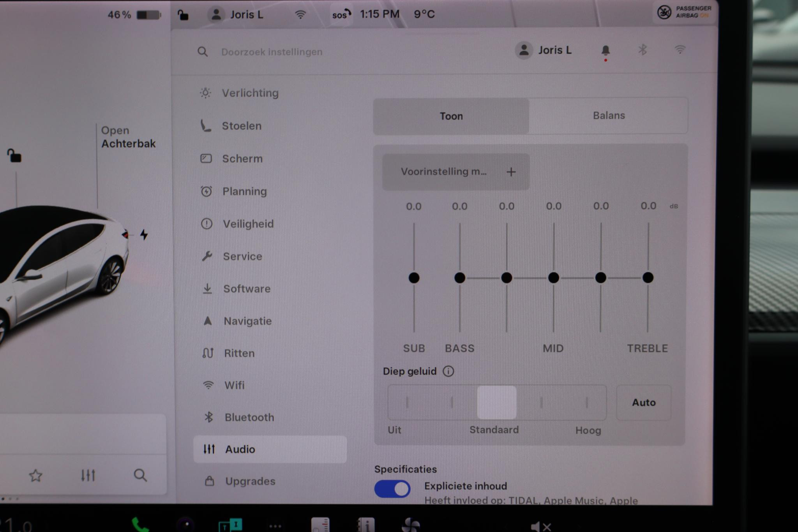Open the equalizer icon in the left panel
Image resolution: width=798 pixels, height=532 pixels.
point(88,475)
